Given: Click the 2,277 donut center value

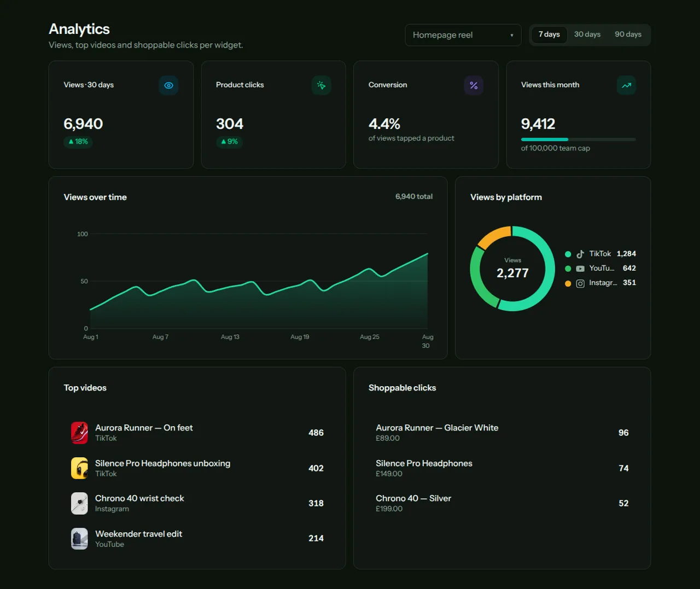Looking at the screenshot, I should (512, 273).
